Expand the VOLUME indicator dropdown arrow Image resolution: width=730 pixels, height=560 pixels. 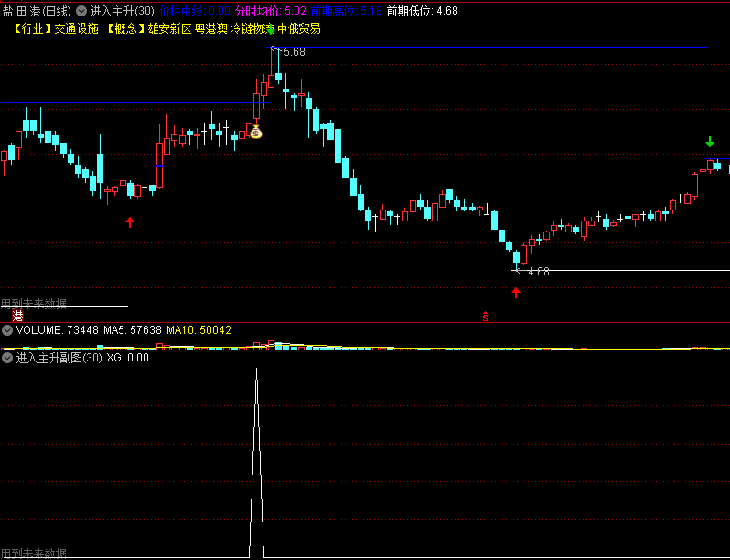click(x=7, y=330)
